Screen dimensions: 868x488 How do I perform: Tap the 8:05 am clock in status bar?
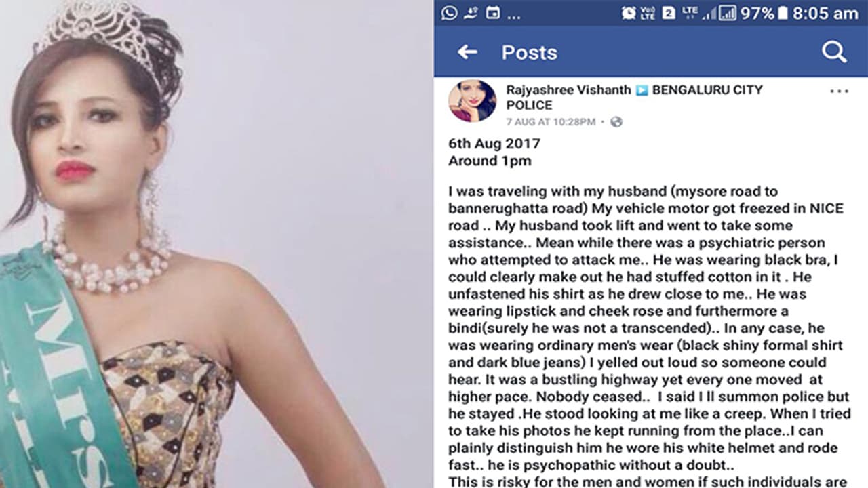tap(825, 13)
